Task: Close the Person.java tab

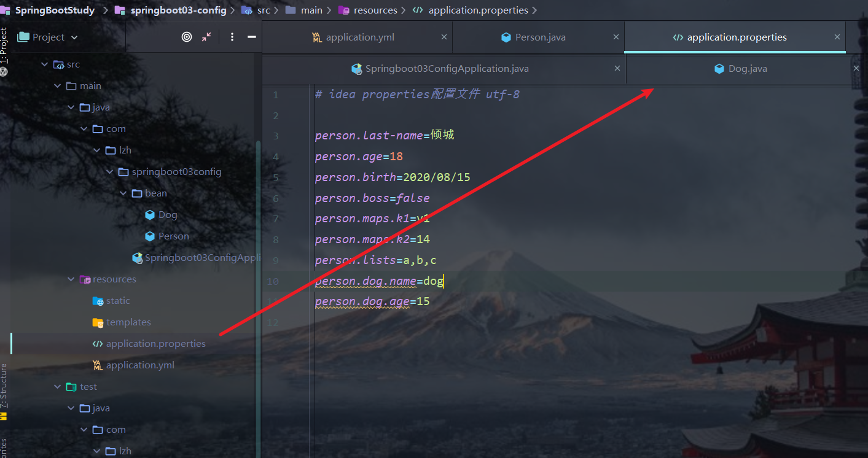Action: 616,37
